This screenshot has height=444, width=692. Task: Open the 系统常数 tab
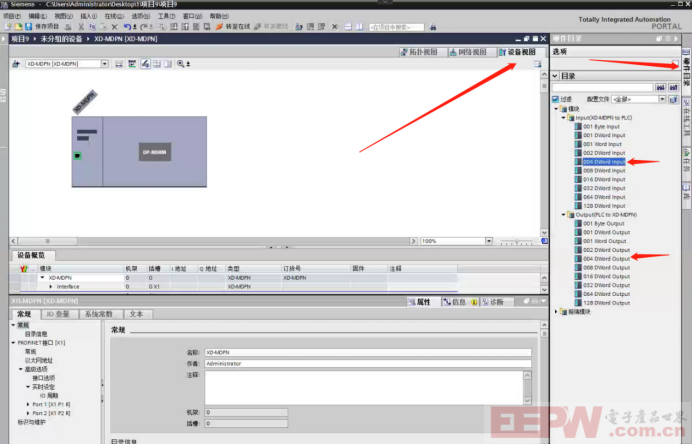tap(98, 314)
